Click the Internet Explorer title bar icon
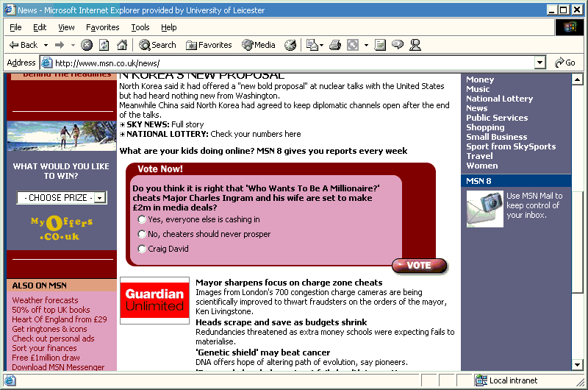Screen dimensions: 588x390 pyautogui.click(x=10, y=10)
